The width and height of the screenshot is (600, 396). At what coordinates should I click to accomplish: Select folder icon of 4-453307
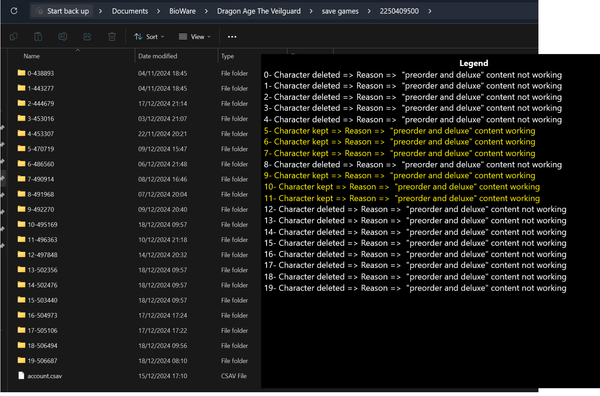[x=21, y=133]
